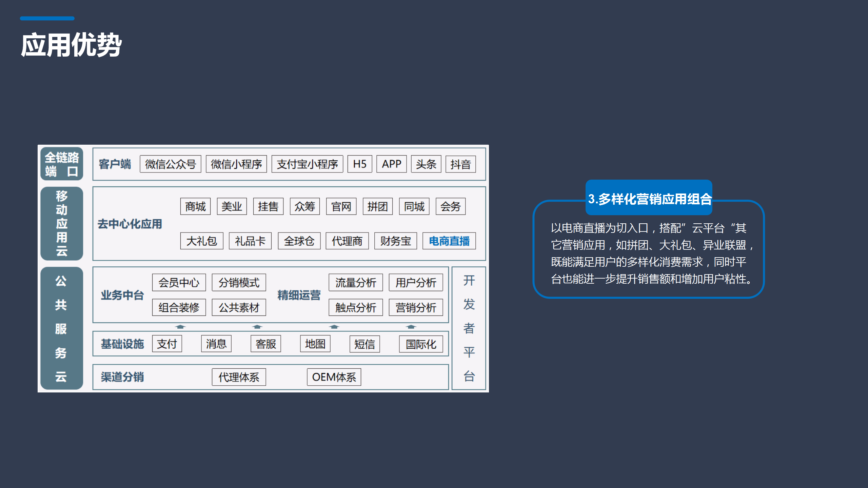The width and height of the screenshot is (868, 488).
Task: Select the 拼团 box
Action: click(378, 206)
